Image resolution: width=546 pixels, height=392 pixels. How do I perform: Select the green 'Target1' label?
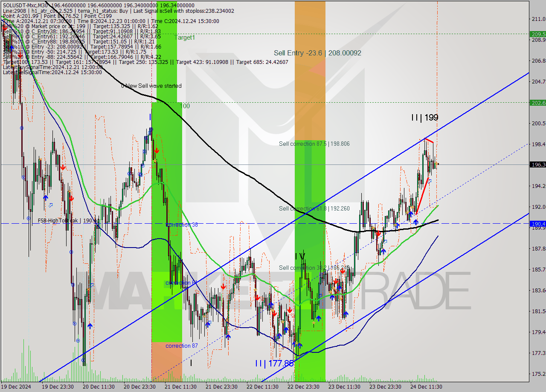click(x=185, y=37)
